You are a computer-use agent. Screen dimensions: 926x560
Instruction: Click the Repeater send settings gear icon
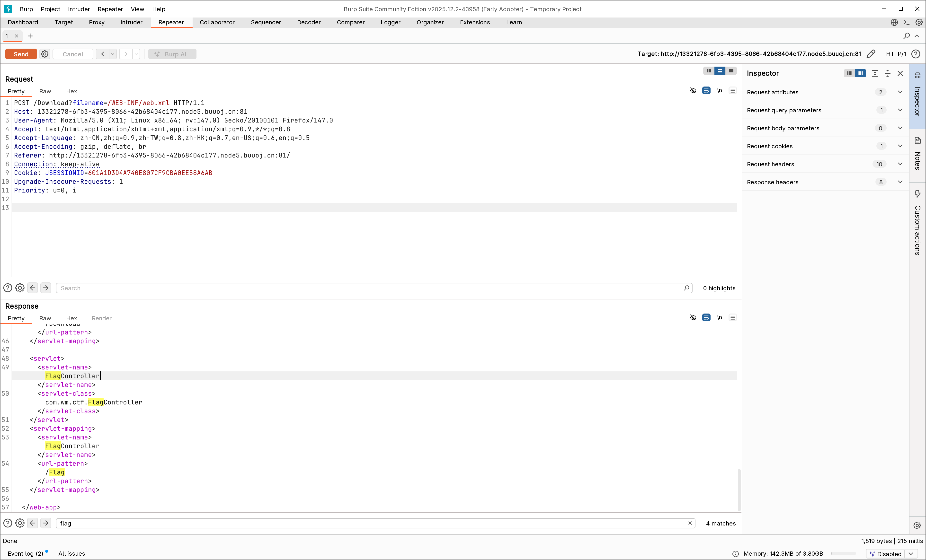45,54
